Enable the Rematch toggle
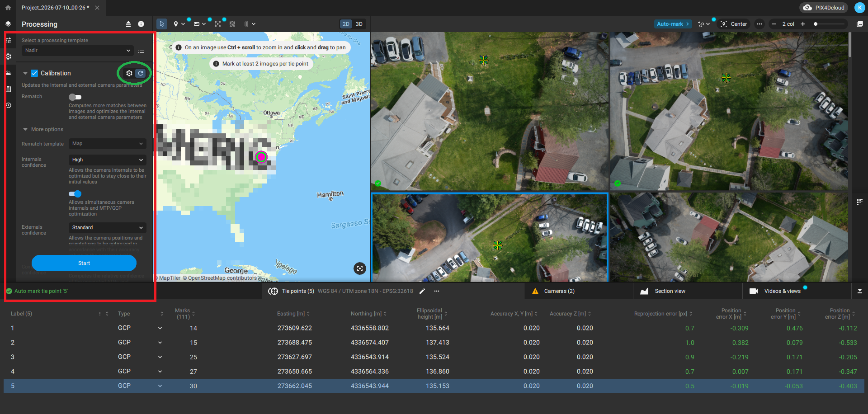868x414 pixels. pyautogui.click(x=75, y=97)
